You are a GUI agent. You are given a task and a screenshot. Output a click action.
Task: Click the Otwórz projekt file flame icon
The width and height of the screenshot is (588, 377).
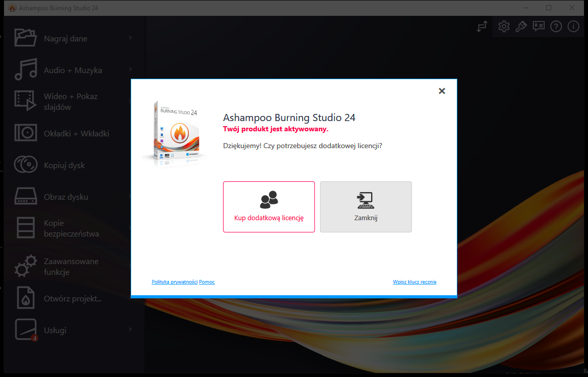click(26, 297)
